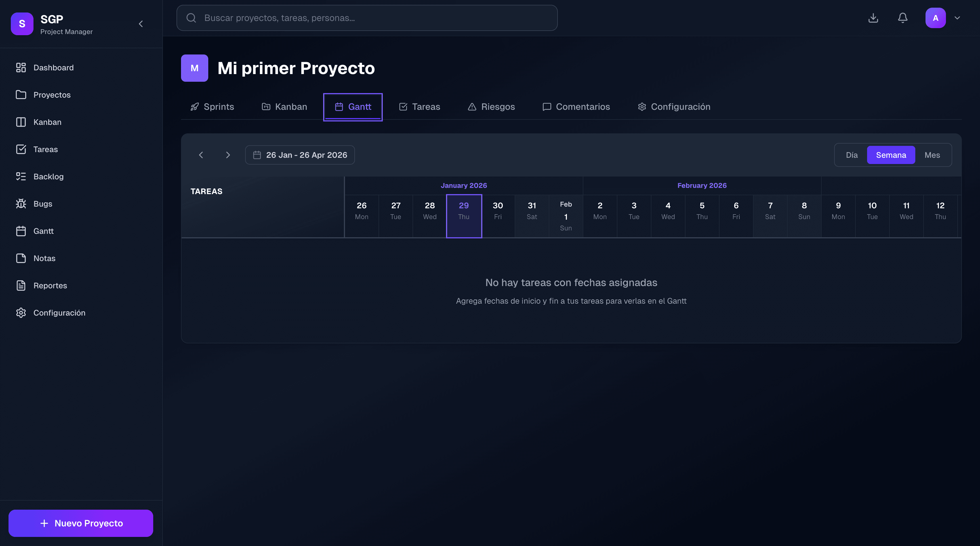980x546 pixels.
Task: Click the download icon in the header
Action: (873, 18)
